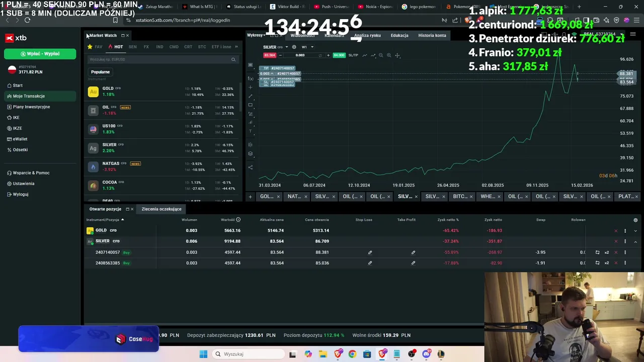The height and width of the screenshot is (362, 644).
Task: Sort by the Instrument/Pozycja column header
Action: [x=105, y=220]
